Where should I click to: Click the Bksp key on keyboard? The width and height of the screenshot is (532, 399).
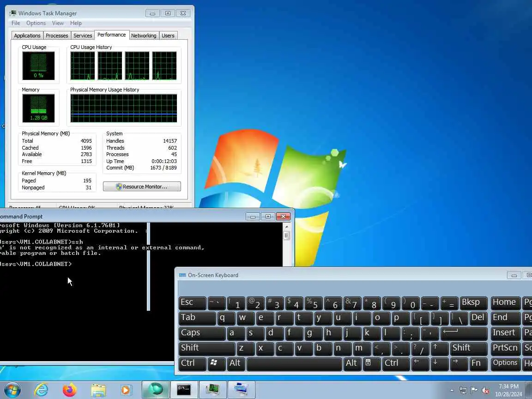(x=474, y=303)
